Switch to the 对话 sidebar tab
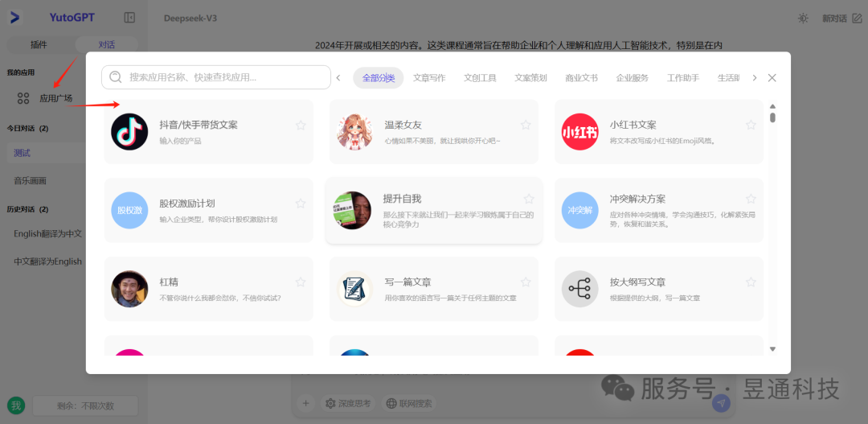This screenshot has height=424, width=868. click(107, 45)
